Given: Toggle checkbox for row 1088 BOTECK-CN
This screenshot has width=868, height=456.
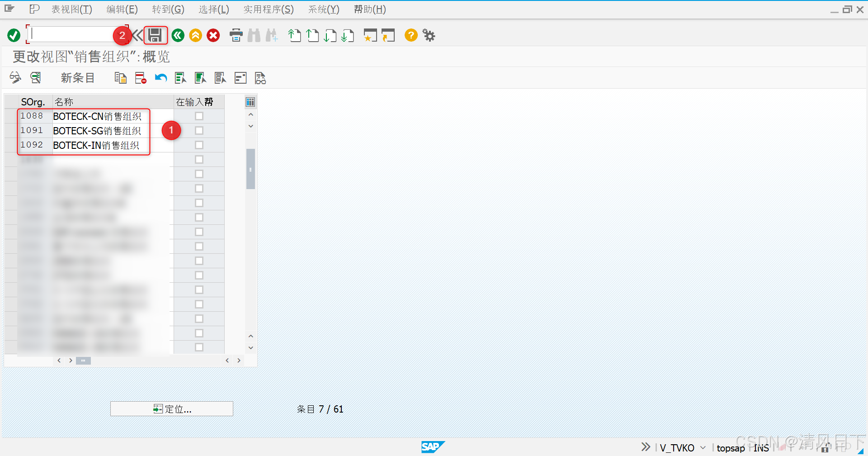Looking at the screenshot, I should [199, 116].
